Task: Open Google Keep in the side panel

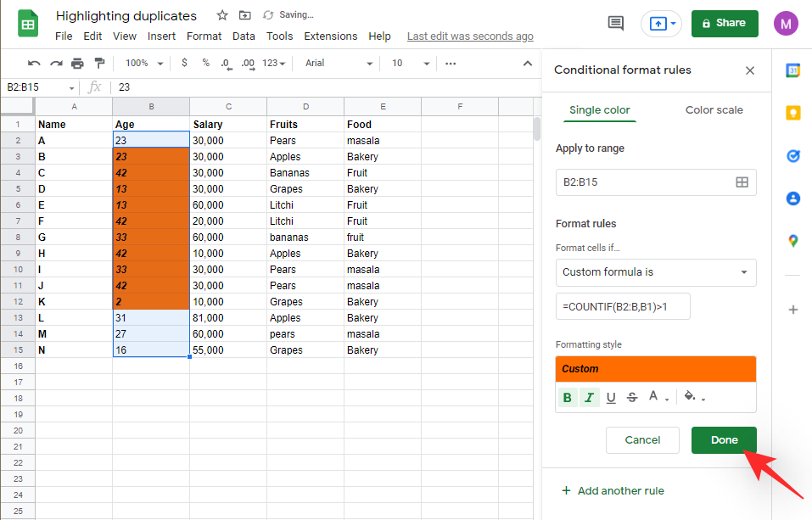Action: click(792, 111)
